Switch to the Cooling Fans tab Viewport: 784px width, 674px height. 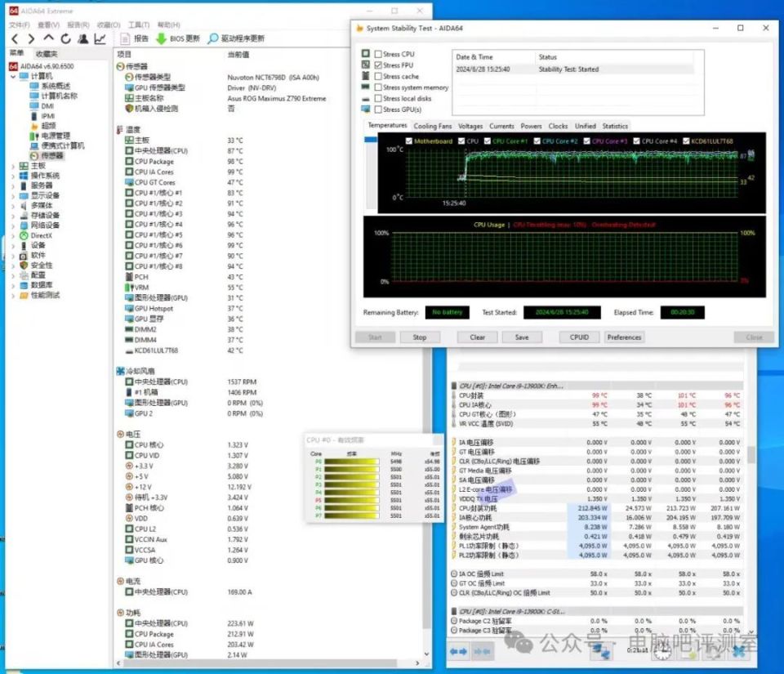(x=433, y=126)
